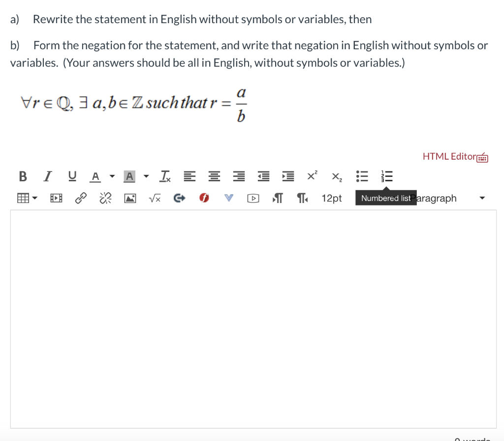Apply superscript formatting

click(311, 176)
